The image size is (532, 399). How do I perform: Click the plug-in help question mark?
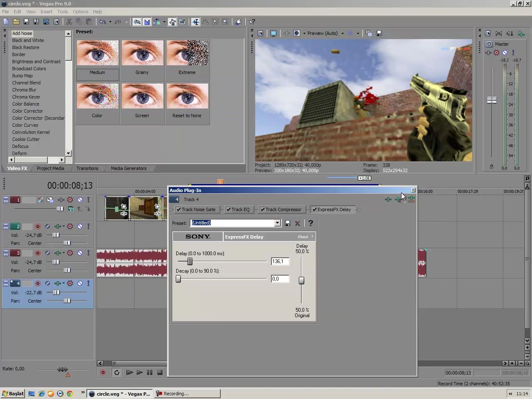tap(310, 223)
